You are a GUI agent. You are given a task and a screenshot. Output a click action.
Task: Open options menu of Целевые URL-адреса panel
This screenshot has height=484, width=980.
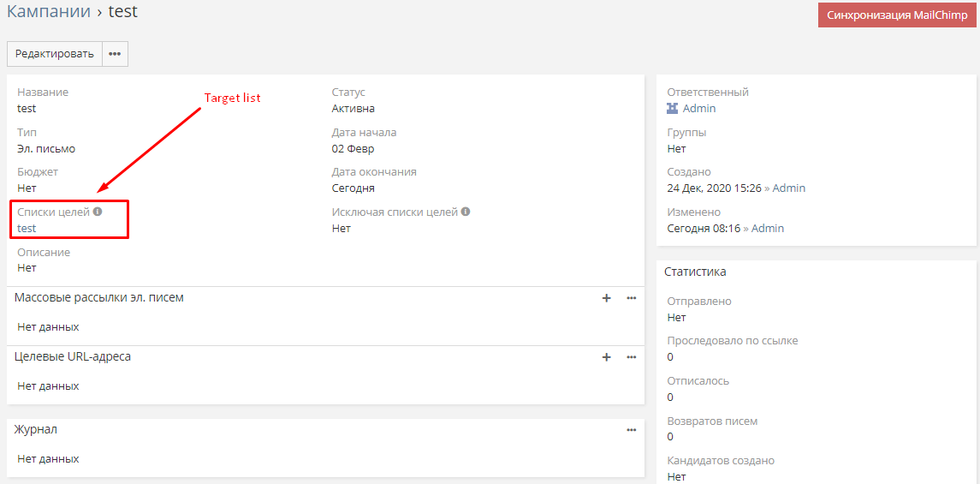click(632, 357)
